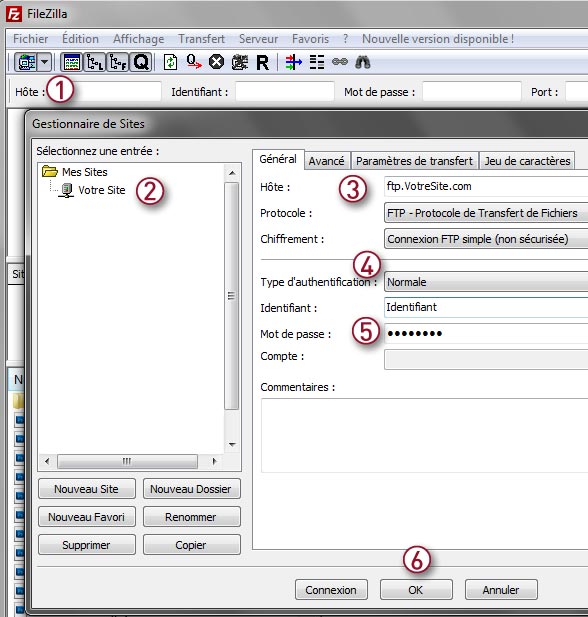588x617 pixels.
Task: Click the Connexion button
Action: (331, 590)
